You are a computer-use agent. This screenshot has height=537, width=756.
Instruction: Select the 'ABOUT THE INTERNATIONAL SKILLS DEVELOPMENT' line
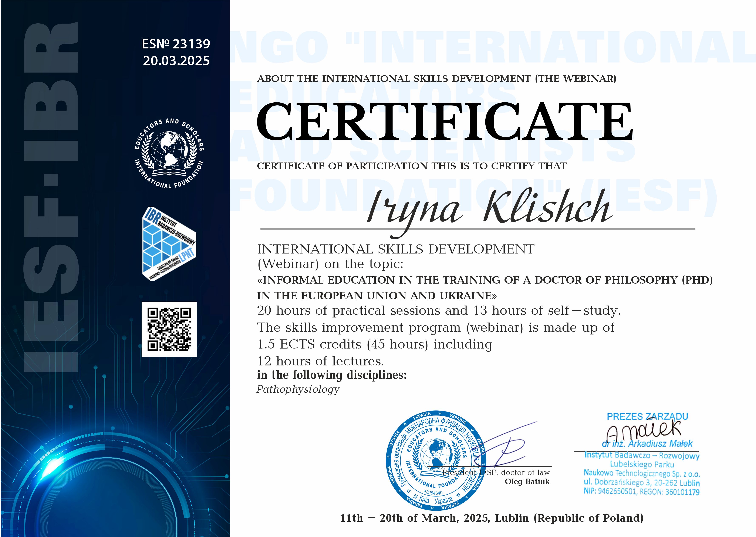coord(437,79)
